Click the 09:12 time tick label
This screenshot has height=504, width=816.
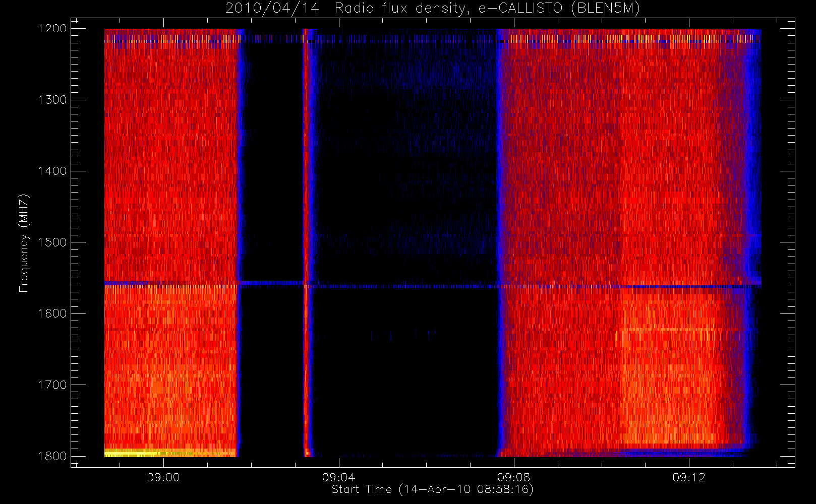point(689,477)
